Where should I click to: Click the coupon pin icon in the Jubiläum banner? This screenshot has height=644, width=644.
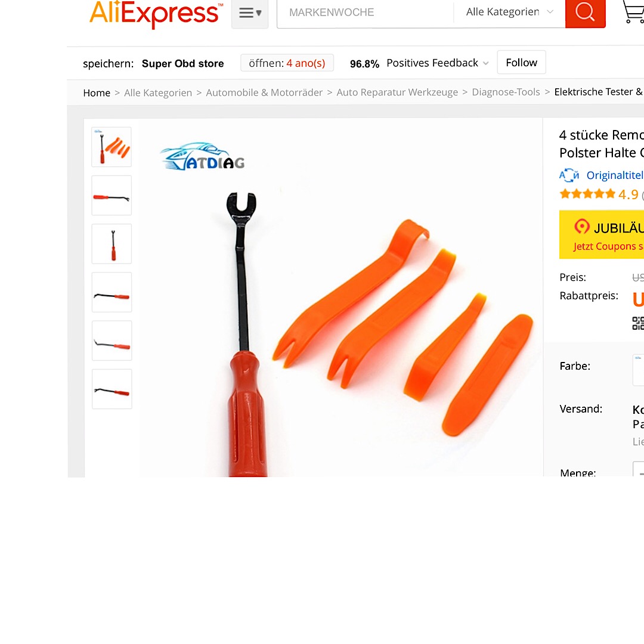pos(581,227)
